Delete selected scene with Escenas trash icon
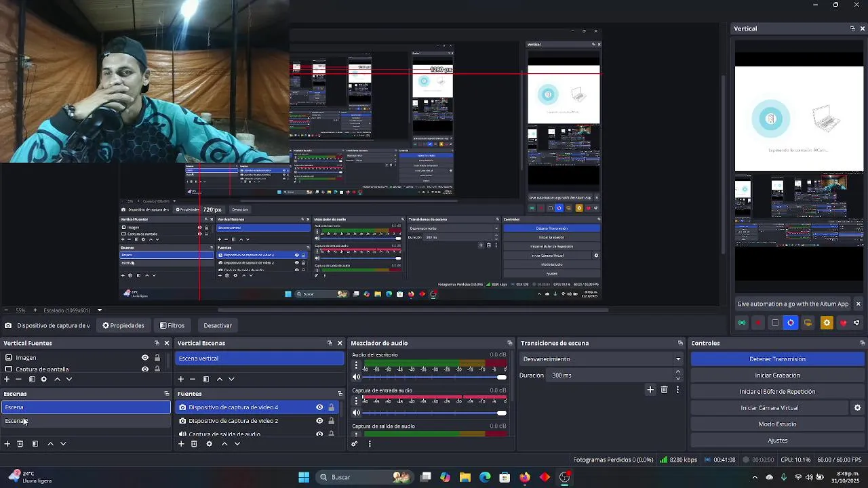Screen dimensions: 868x488 [x=20, y=444]
